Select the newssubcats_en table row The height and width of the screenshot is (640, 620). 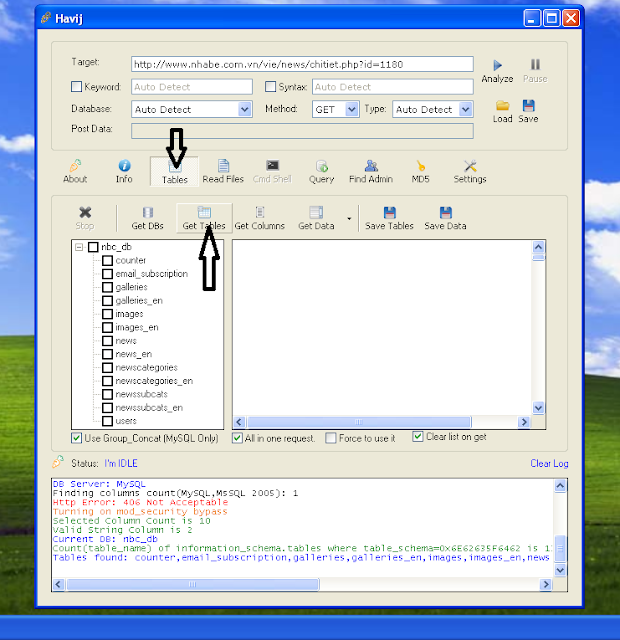coord(149,408)
